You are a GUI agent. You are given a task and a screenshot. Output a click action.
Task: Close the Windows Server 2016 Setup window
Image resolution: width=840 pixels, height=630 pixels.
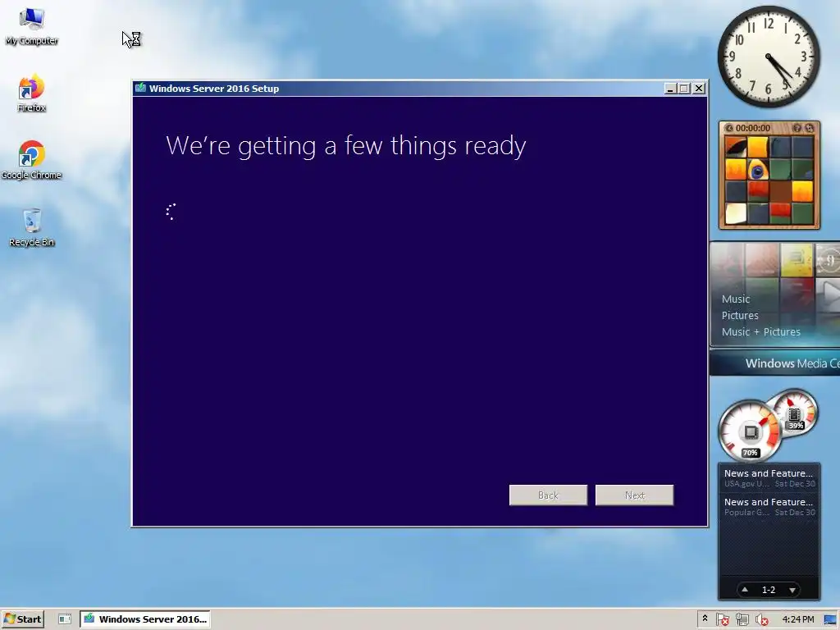click(699, 89)
